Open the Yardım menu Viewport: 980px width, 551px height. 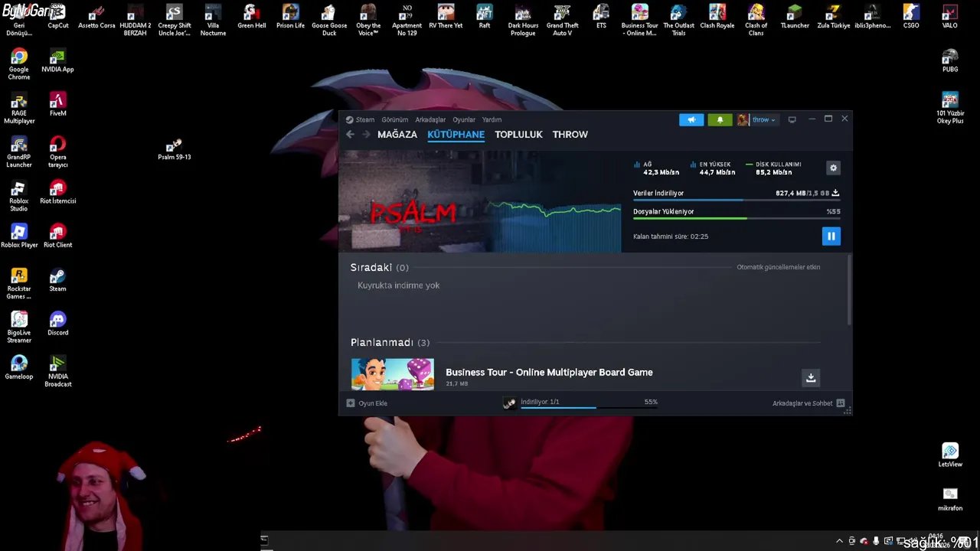click(492, 119)
